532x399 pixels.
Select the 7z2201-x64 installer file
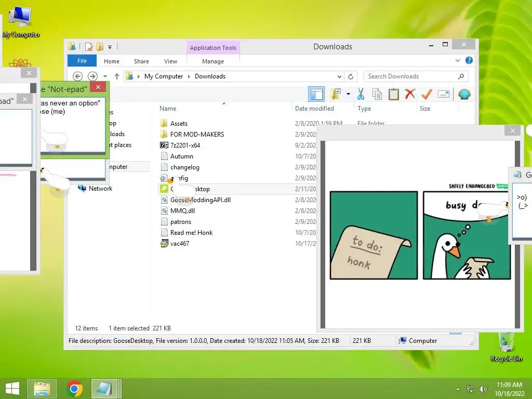click(x=185, y=145)
